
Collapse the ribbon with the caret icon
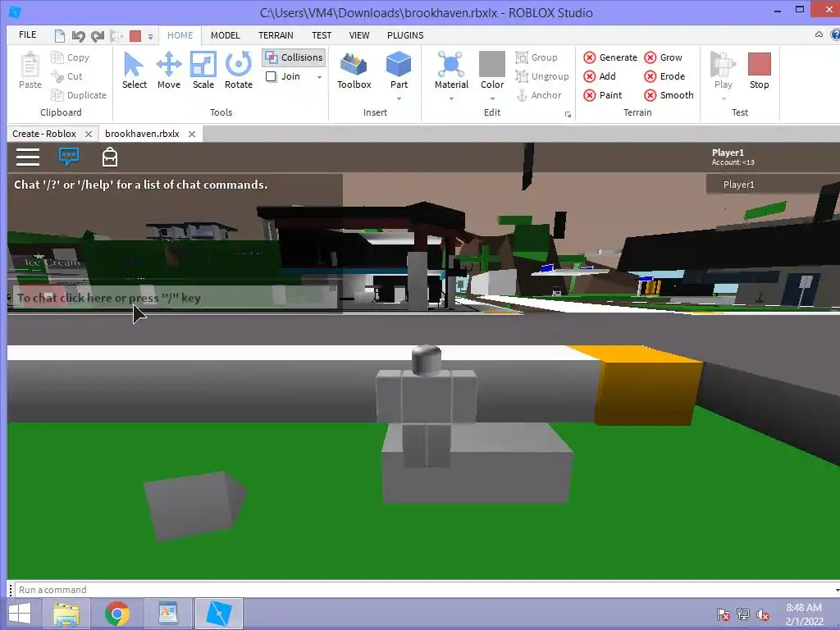coord(819,34)
